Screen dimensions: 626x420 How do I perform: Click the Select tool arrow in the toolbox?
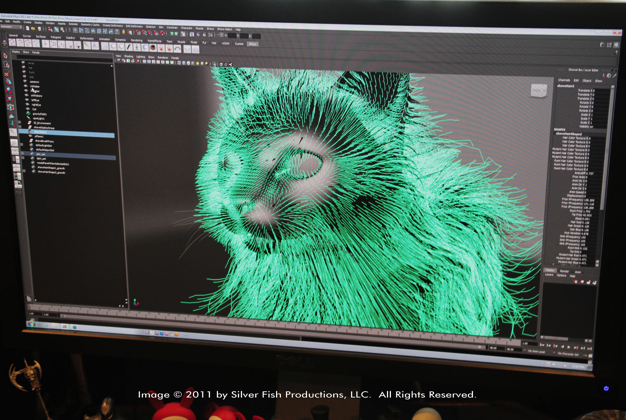6,57
